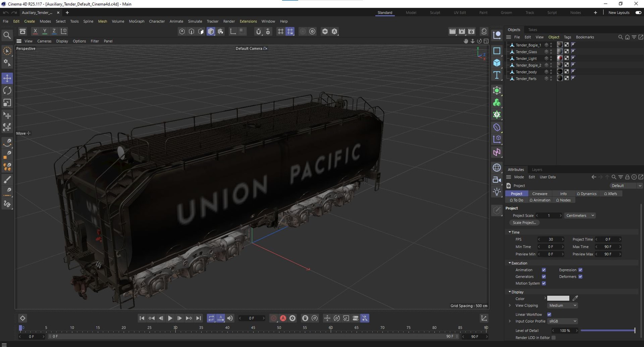
Task: Adjust the Level of Detail slider
Action: pyautogui.click(x=608, y=331)
